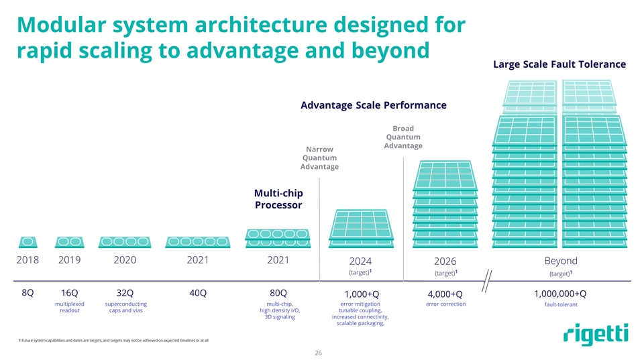Click the 'multiplexed readout' caption
644x362 pixels.
(x=69, y=308)
